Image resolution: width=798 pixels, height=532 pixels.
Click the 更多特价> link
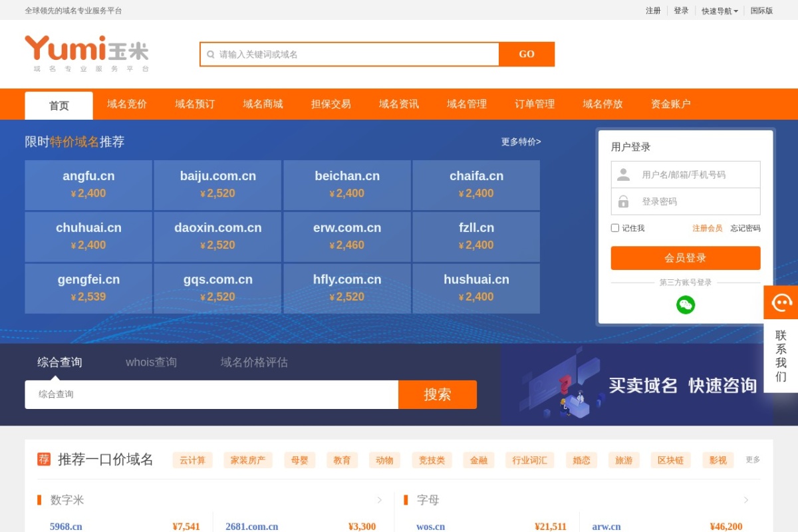point(521,142)
